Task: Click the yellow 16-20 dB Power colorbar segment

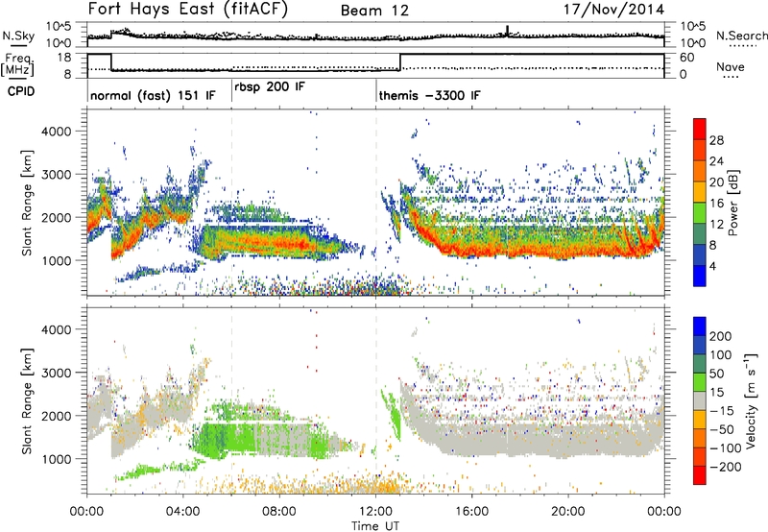Action: pos(700,192)
